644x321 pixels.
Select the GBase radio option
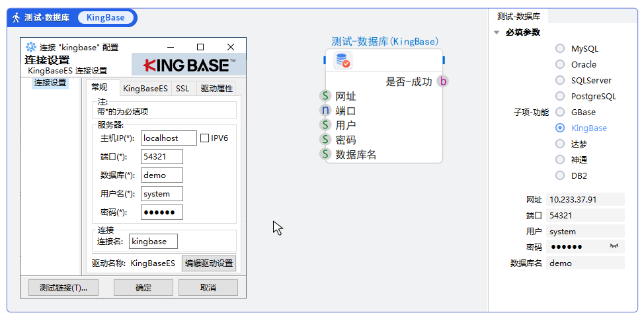[x=560, y=112]
